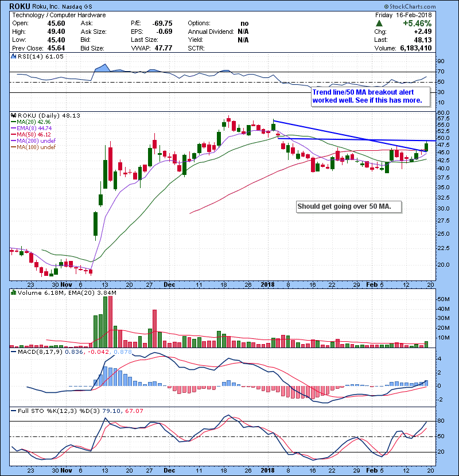Click the Prev Close 45.64 value

pos(56,48)
